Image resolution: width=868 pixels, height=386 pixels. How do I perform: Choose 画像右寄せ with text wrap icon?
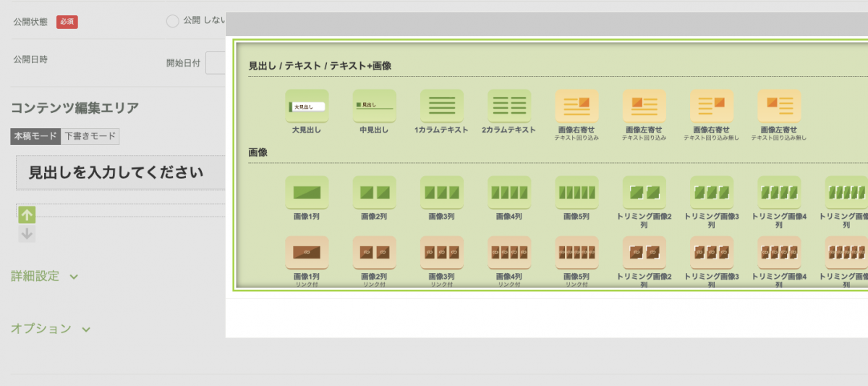click(x=576, y=106)
